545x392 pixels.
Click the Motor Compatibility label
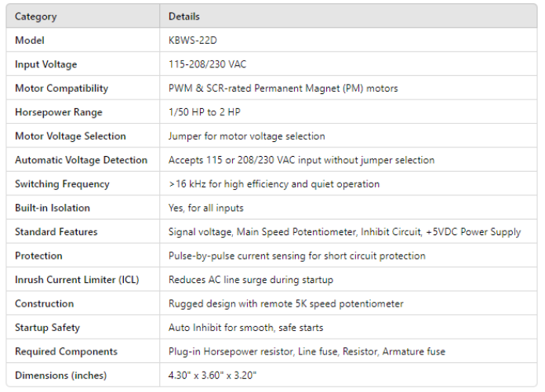62,89
